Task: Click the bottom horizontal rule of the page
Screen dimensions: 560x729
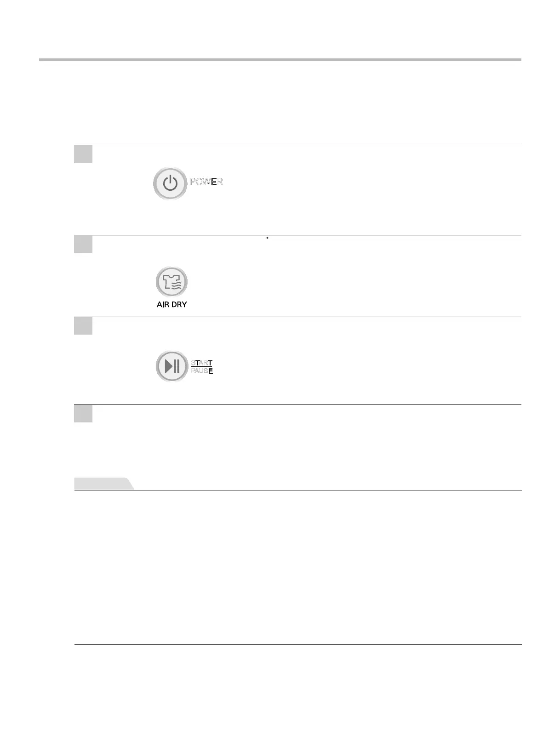Action: tap(298, 645)
